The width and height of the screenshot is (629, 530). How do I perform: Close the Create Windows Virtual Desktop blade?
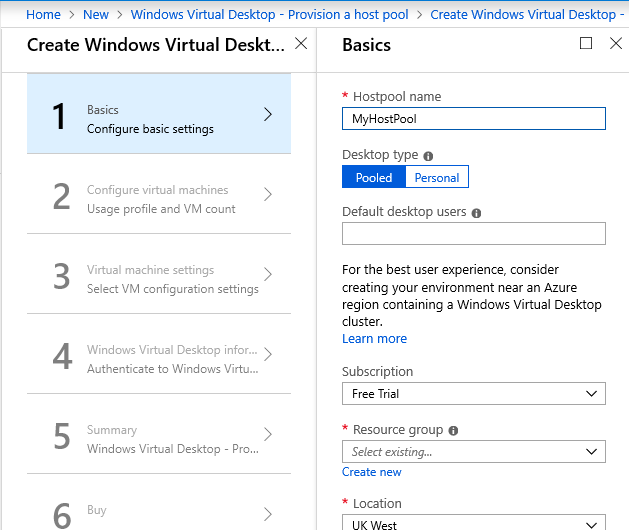click(301, 43)
